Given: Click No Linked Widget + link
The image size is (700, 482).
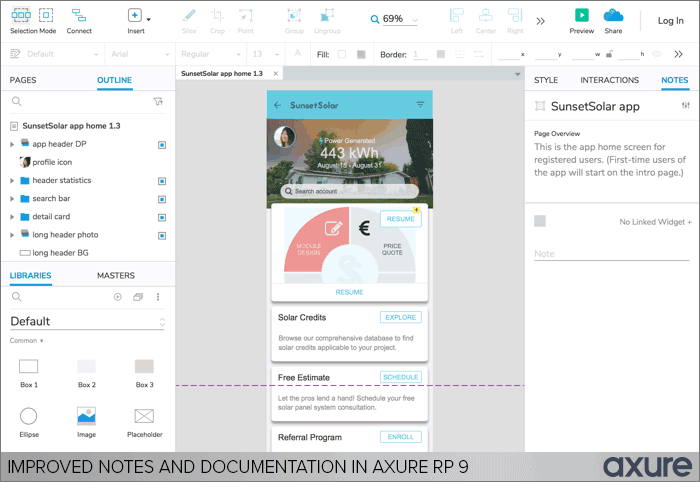Looking at the screenshot, I should pyautogui.click(x=655, y=222).
